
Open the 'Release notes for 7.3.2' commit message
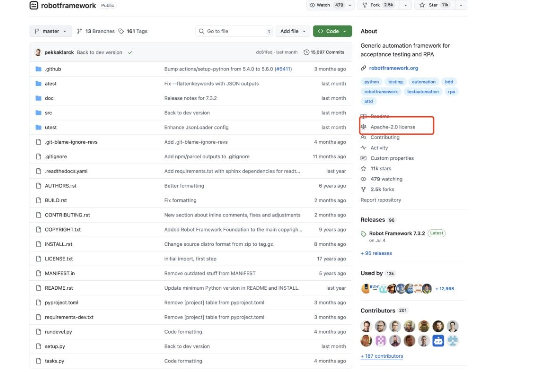[x=190, y=98]
